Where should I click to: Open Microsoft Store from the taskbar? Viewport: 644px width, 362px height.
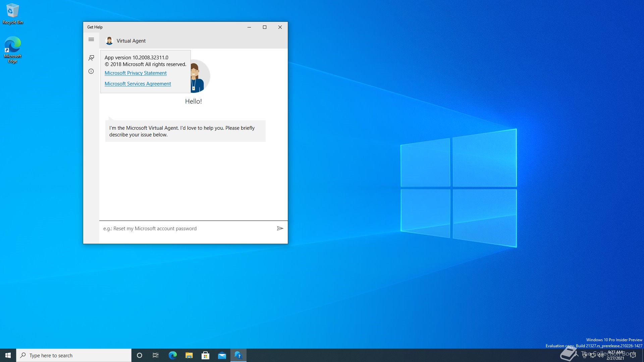click(x=205, y=355)
